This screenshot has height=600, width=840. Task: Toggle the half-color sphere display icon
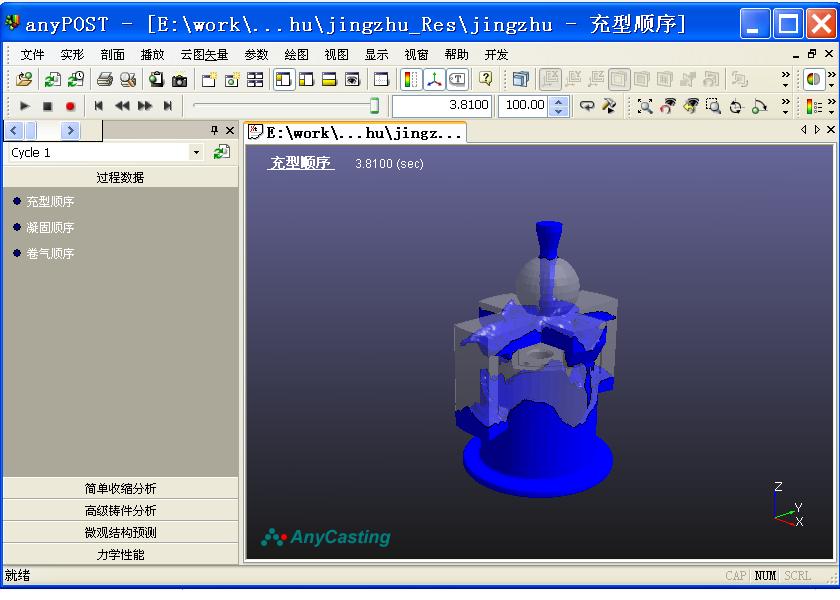814,80
